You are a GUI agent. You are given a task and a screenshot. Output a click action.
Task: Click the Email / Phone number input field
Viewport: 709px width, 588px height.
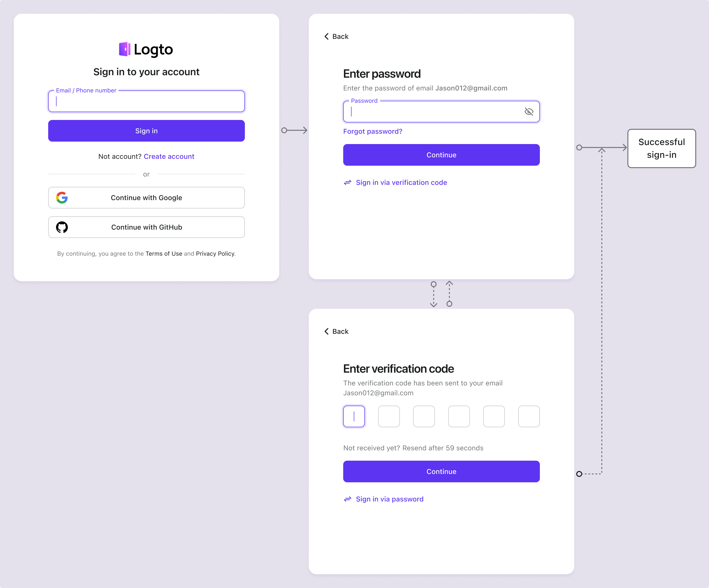[x=147, y=101]
